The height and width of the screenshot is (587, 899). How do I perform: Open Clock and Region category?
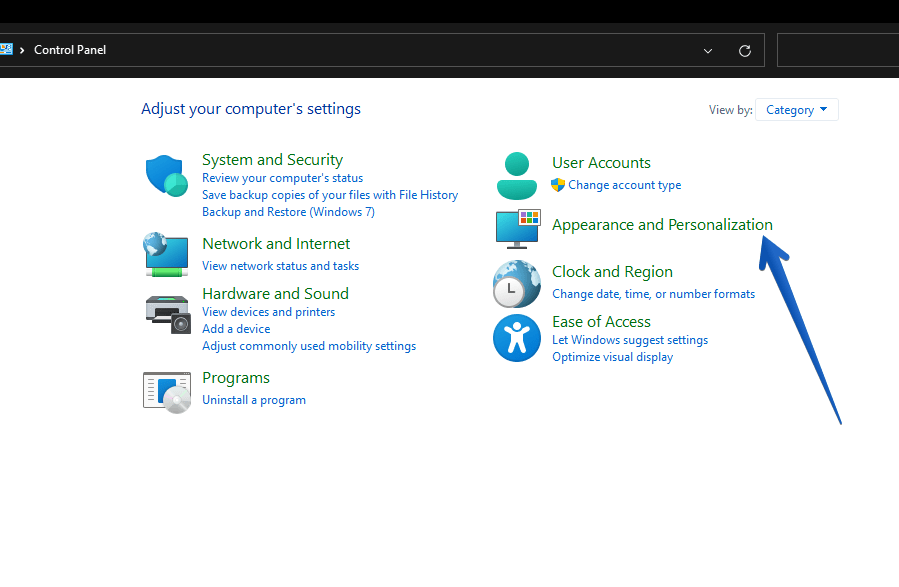click(x=612, y=272)
